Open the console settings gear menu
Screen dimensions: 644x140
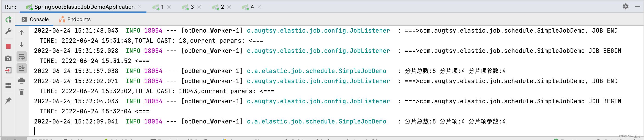pos(626,7)
